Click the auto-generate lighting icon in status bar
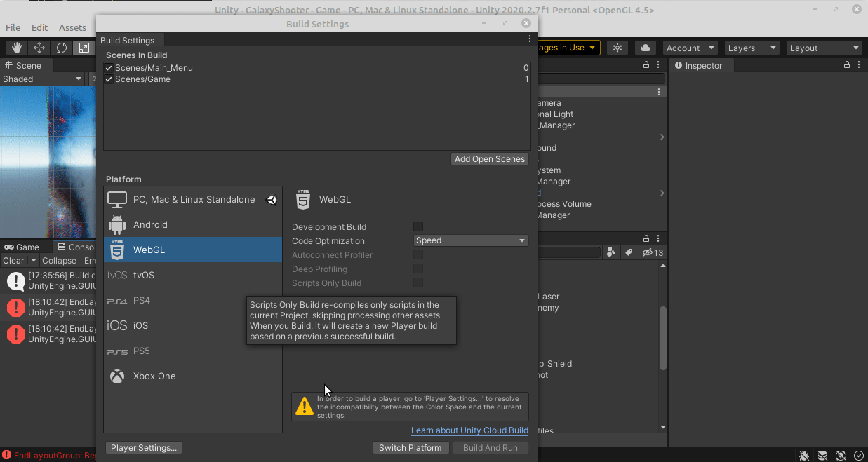The image size is (868, 462). coord(841,455)
